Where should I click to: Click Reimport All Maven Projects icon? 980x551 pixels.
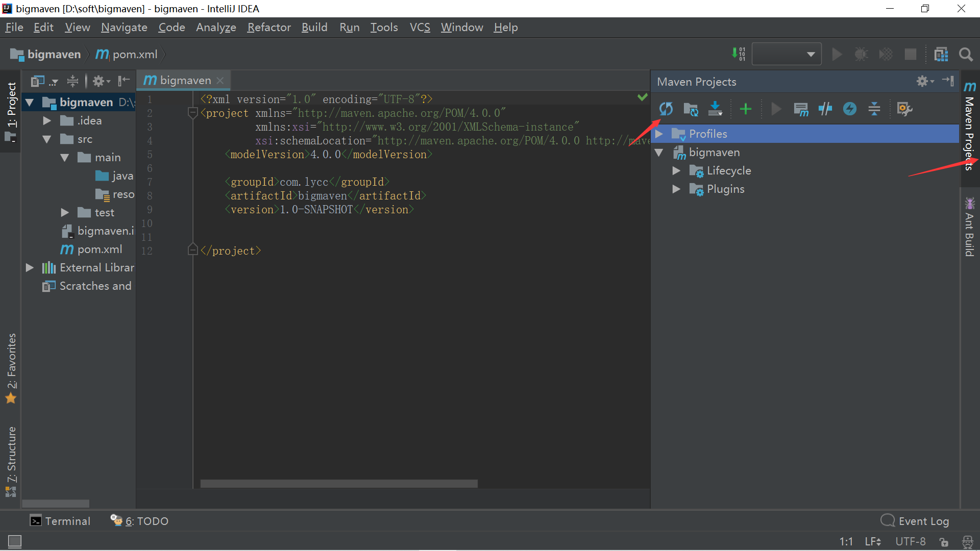(666, 109)
